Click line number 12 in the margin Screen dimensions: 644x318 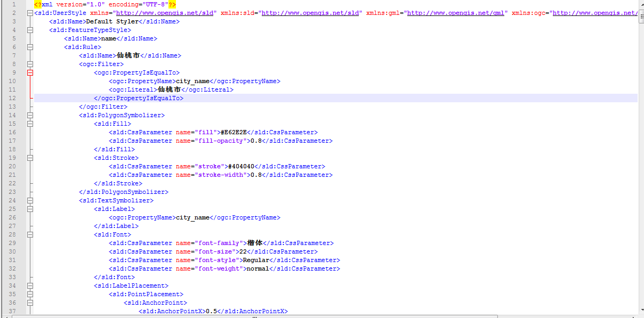point(13,98)
